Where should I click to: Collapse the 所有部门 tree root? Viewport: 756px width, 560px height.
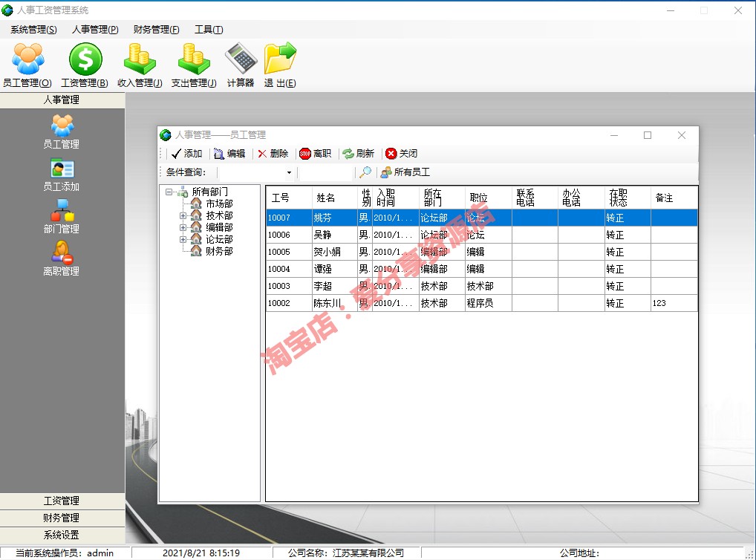click(x=169, y=192)
